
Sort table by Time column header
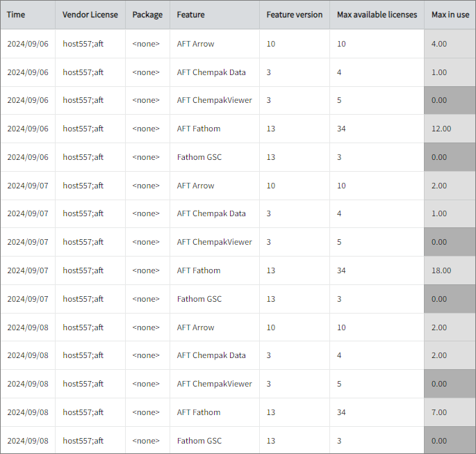pyautogui.click(x=16, y=15)
